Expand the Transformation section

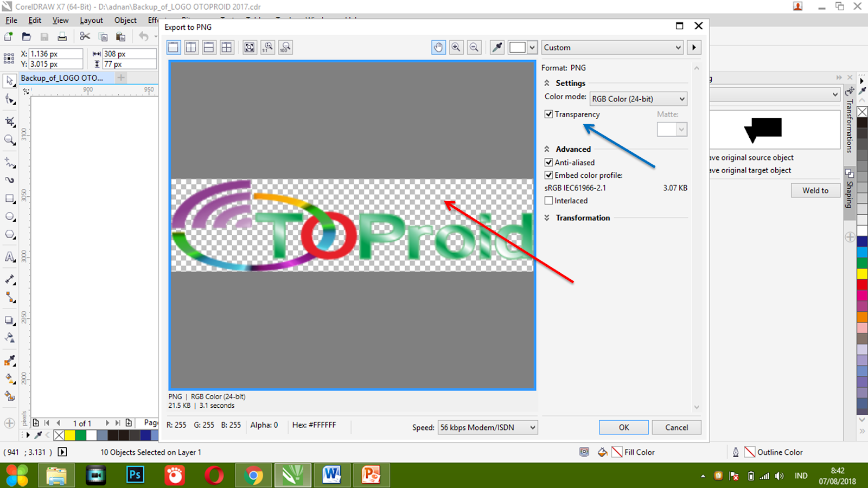(x=547, y=218)
